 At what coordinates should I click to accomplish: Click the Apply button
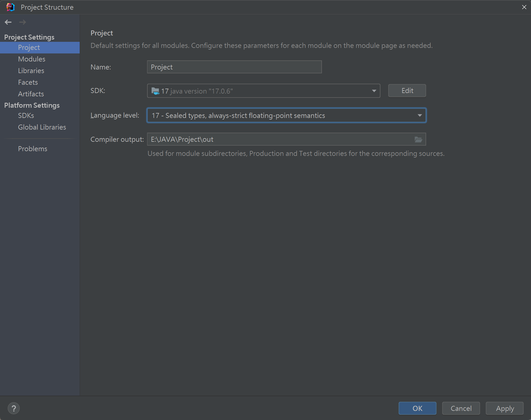[504, 408]
